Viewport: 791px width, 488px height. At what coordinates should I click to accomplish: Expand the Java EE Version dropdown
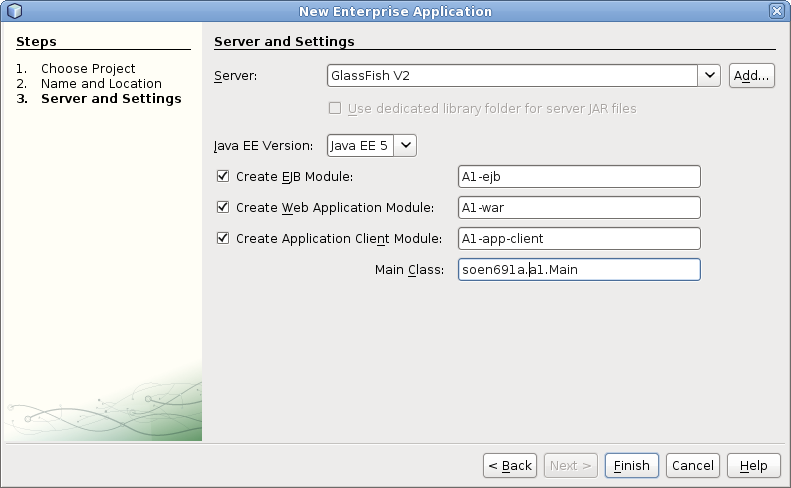point(405,145)
